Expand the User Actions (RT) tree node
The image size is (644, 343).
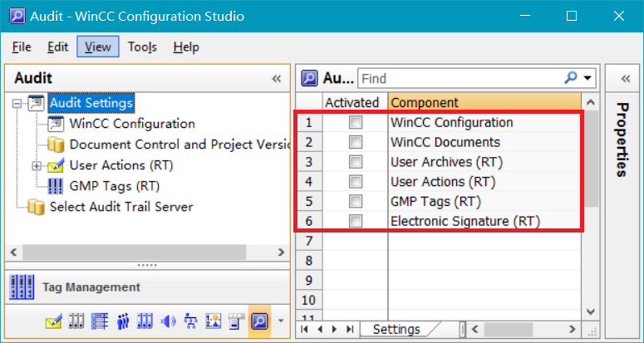(x=37, y=166)
